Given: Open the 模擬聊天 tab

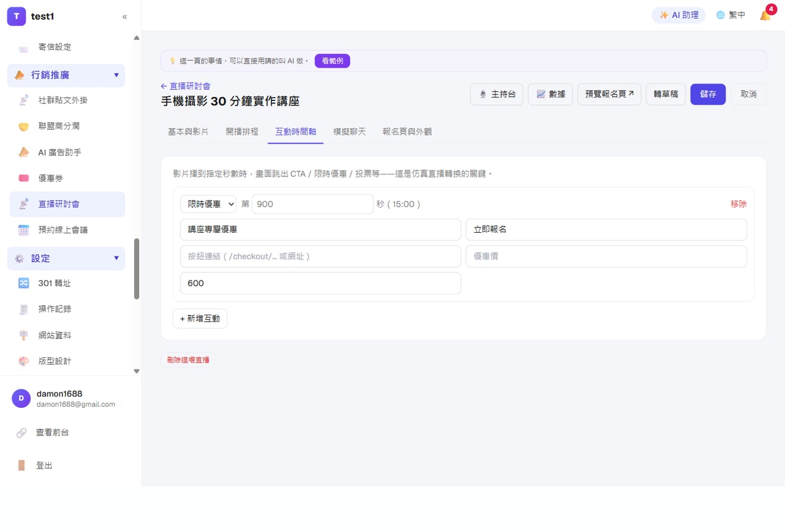Looking at the screenshot, I should click(350, 131).
